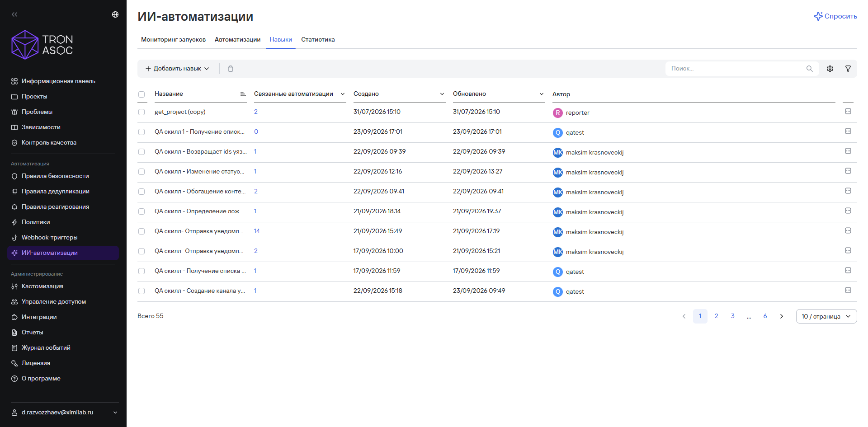Go to pagination page 2

coord(716,316)
